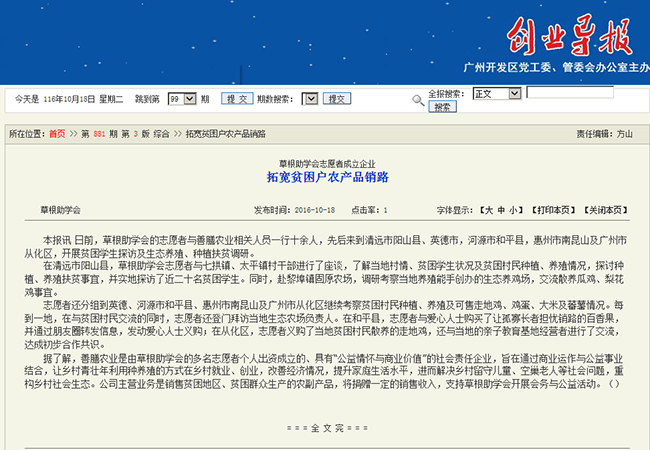
Task: Click the blue article headline 拓宽贫困户农产品销路
Action: coord(327,177)
